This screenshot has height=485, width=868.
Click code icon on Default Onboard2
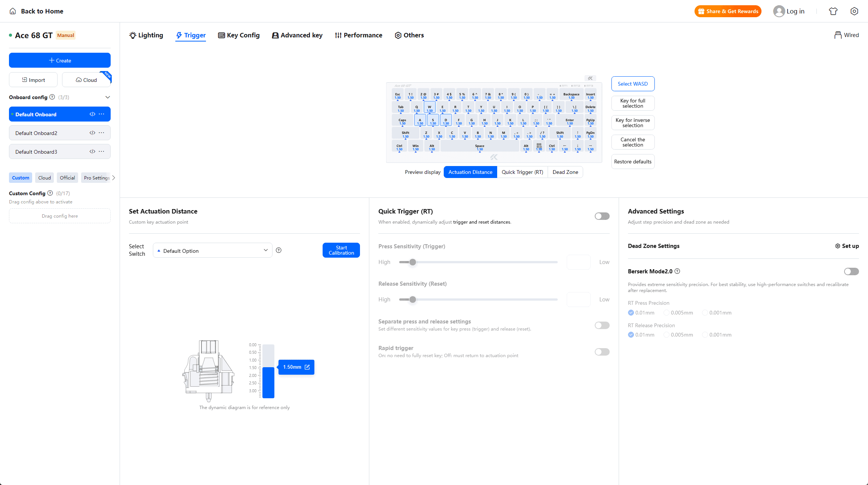tap(92, 133)
